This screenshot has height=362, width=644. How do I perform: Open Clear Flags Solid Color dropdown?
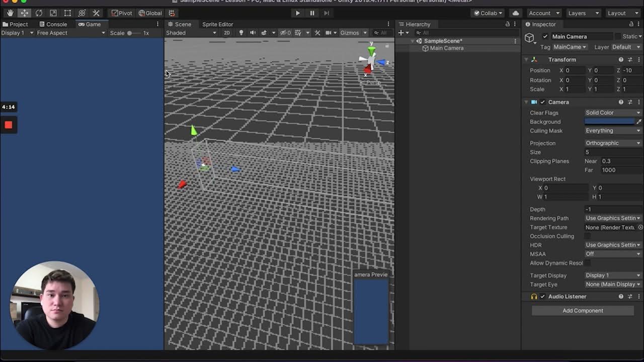(x=613, y=113)
